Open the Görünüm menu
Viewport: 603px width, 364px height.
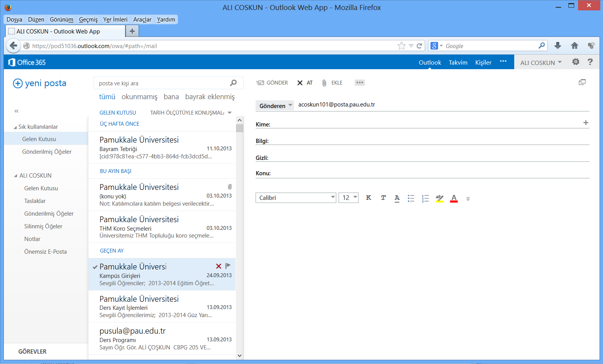[61, 20]
